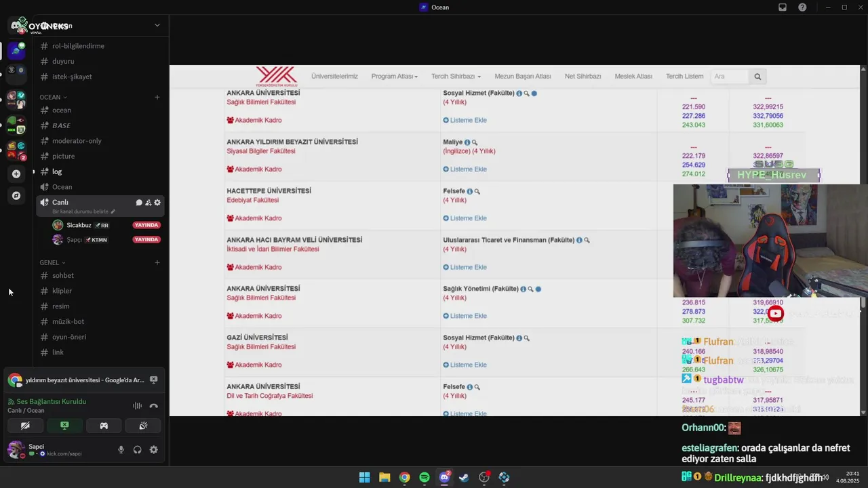Open the Windows Start menu

point(365,477)
